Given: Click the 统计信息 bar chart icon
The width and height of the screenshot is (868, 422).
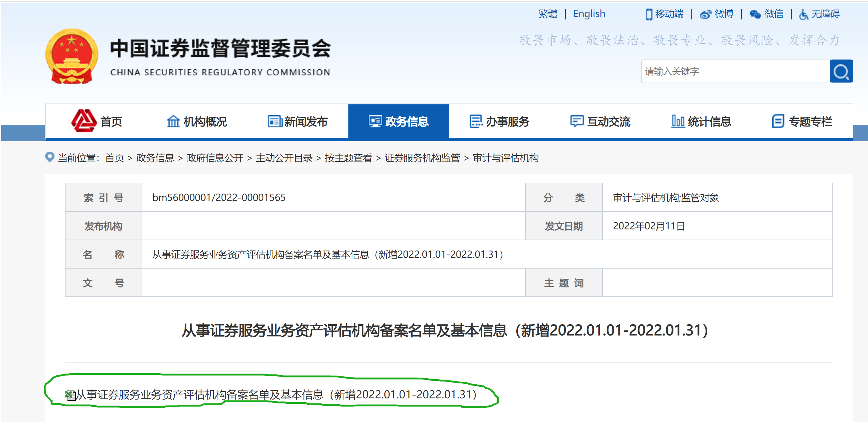Looking at the screenshot, I should pyautogui.click(x=678, y=122).
